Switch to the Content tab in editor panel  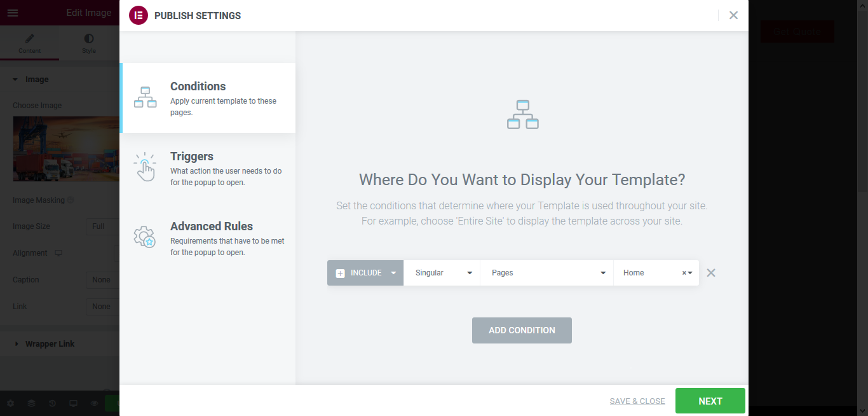pos(29,44)
